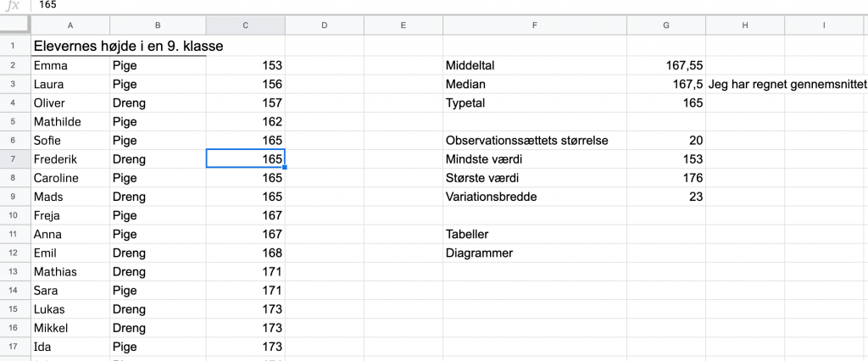The height and width of the screenshot is (361, 868).
Task: Click the cell containing Emma
Action: [x=70, y=66]
